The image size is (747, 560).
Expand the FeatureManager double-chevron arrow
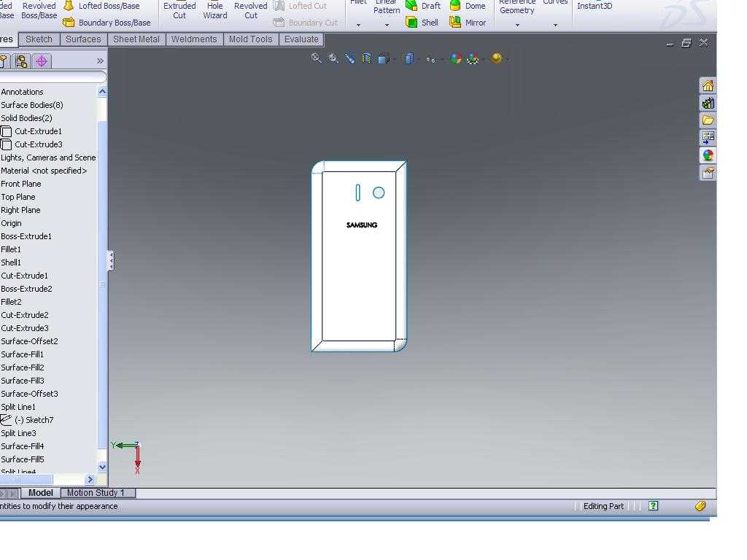(x=99, y=61)
